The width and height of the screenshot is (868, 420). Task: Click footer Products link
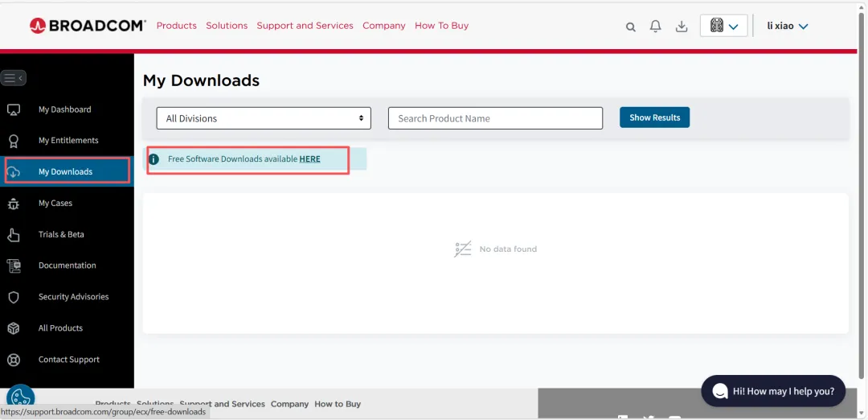click(113, 404)
